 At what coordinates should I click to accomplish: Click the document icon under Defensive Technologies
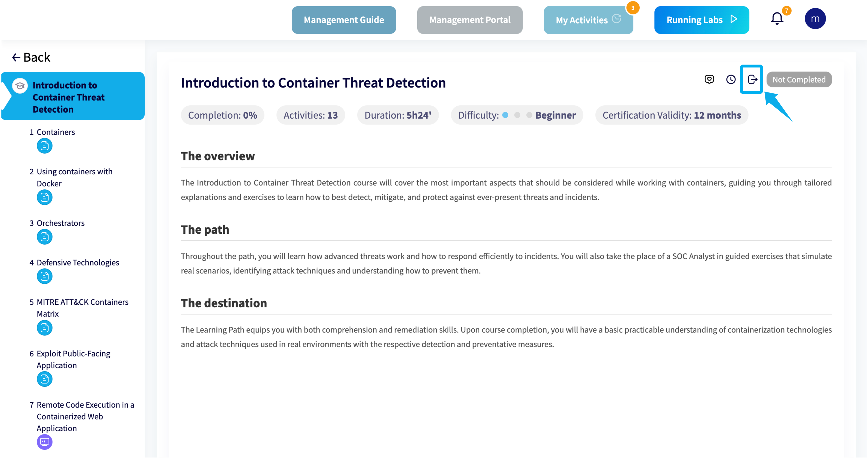click(x=44, y=276)
